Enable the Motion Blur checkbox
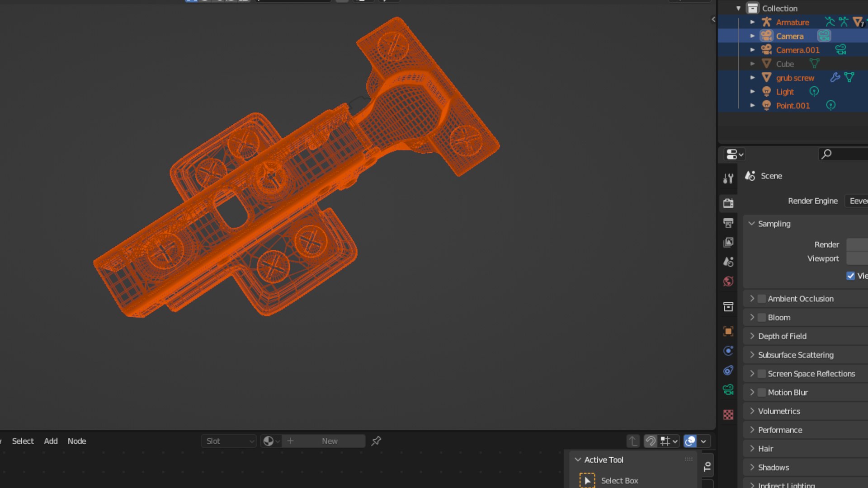The width and height of the screenshot is (868, 488). click(762, 392)
